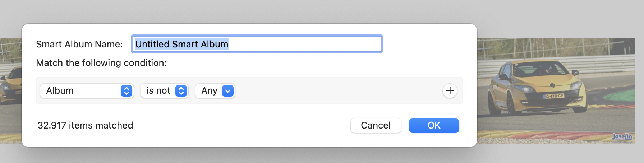Click the highlighted "Untitled Smart Album" text
The width and height of the screenshot is (644, 163).
[x=181, y=44]
